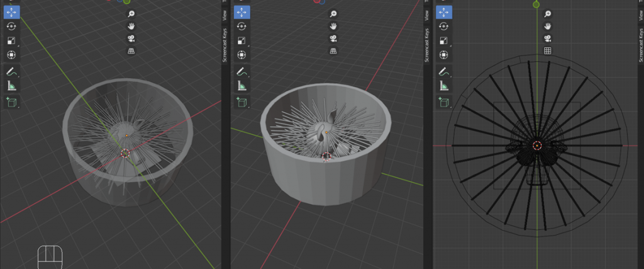The height and width of the screenshot is (269, 644).
Task: Click the zoom magnifier in left viewport
Action: [x=131, y=14]
